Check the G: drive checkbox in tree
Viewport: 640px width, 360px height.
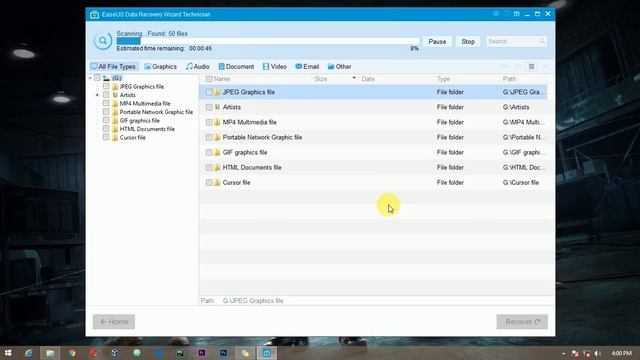coord(97,78)
